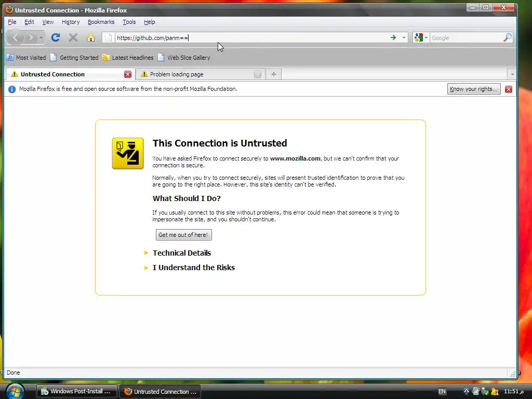Screen dimensions: 532x399
Task: Click the blue info icon in notification bar
Action: pos(12,89)
